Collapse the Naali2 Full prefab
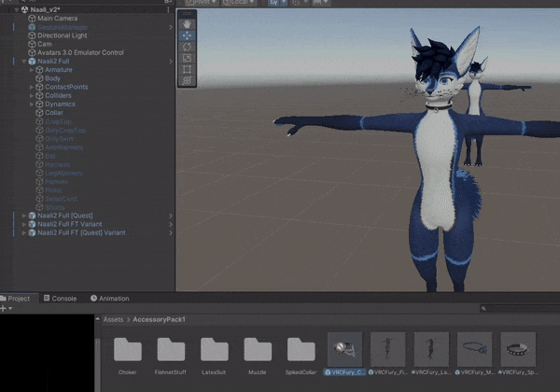 click(22, 62)
